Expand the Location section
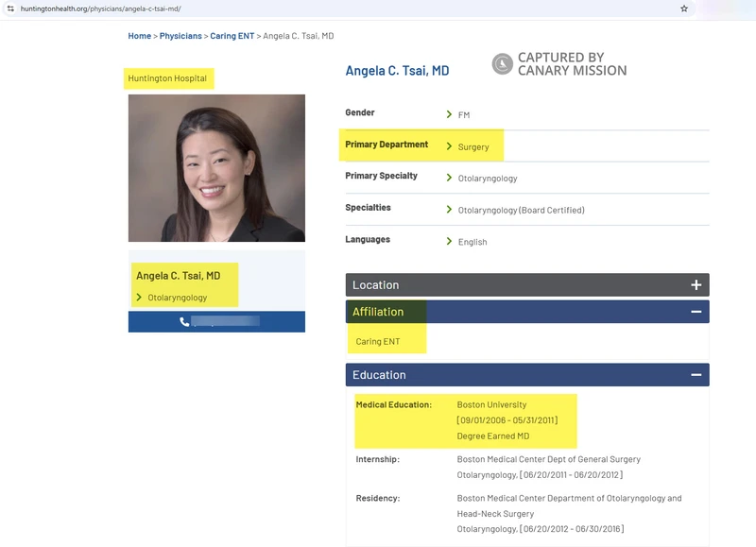The width and height of the screenshot is (756, 547). pyautogui.click(x=527, y=284)
